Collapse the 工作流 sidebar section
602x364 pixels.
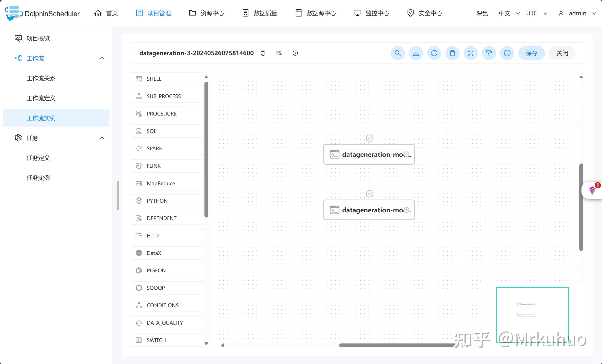pos(102,58)
